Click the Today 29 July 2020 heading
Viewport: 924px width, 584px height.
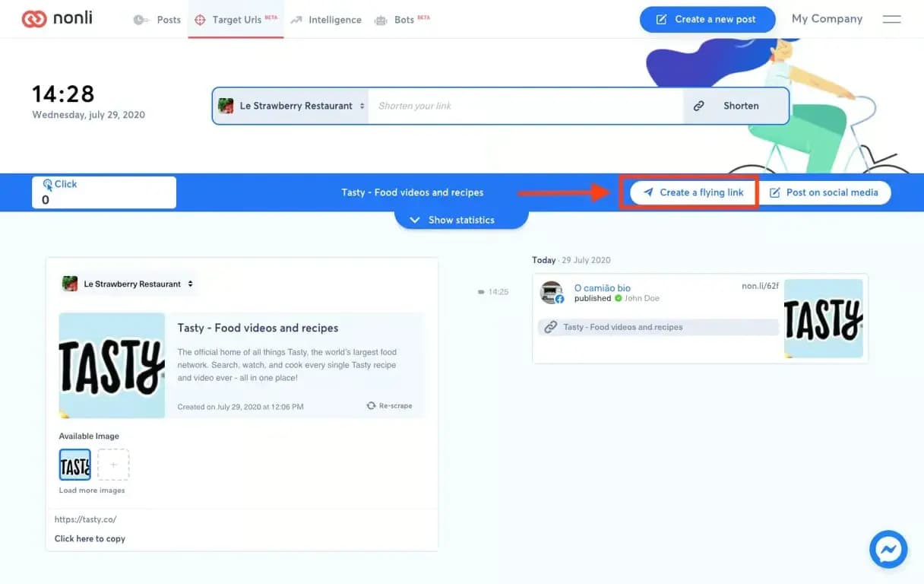click(x=571, y=260)
